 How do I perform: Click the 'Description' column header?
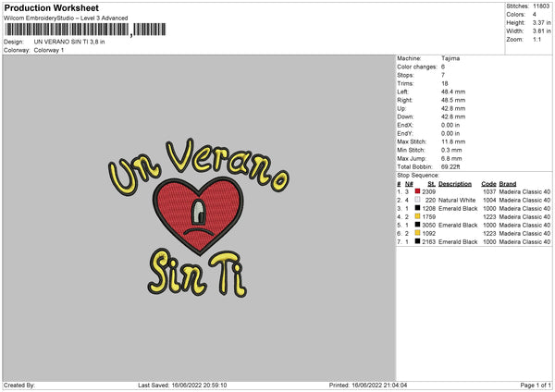455,184
